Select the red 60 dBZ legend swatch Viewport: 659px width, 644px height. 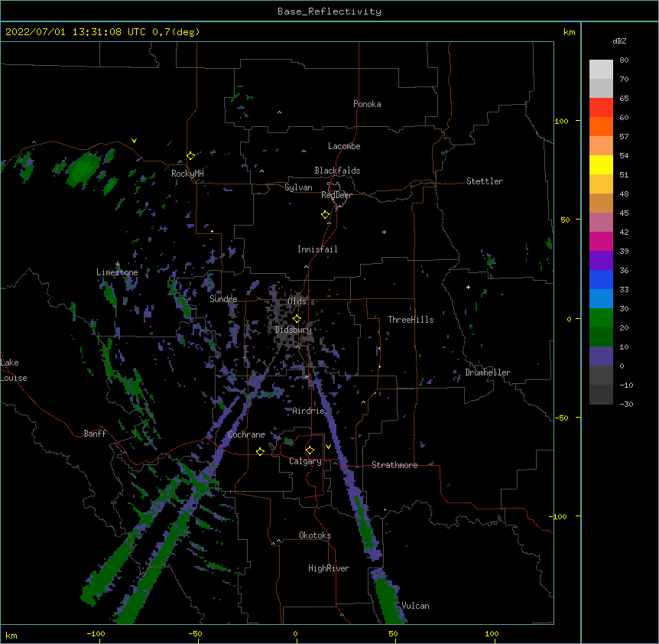(601, 108)
